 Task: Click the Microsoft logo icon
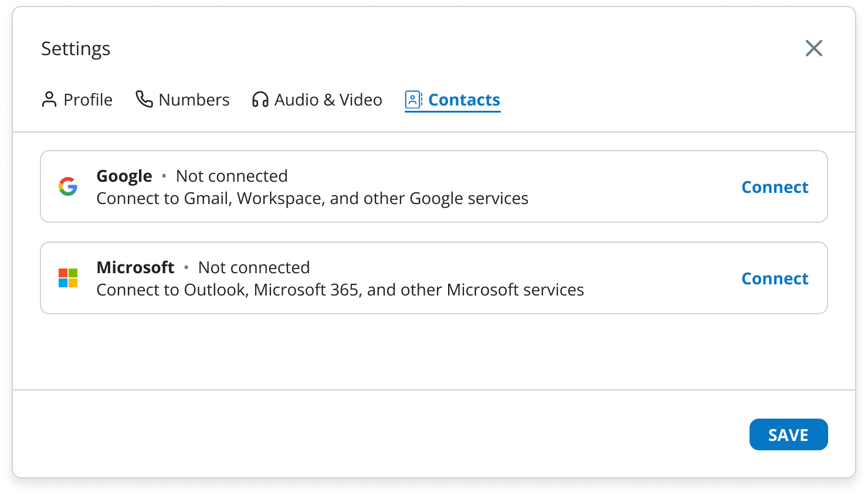tap(68, 278)
